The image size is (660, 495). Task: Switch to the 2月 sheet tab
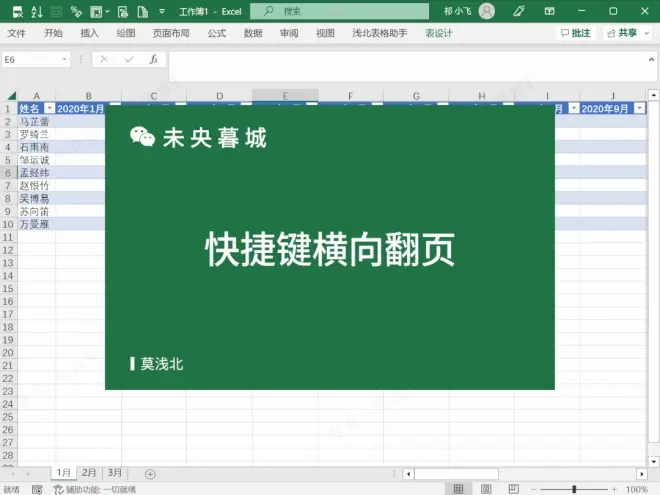coord(89,473)
